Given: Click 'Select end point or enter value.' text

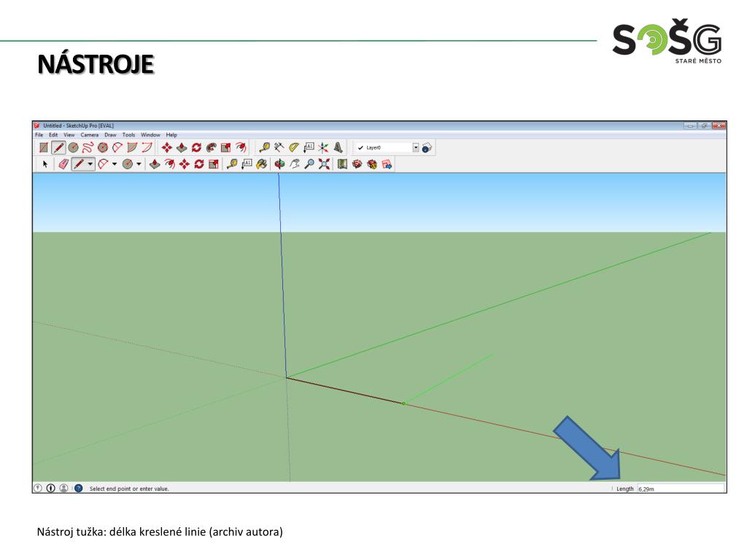Looking at the screenshot, I should (x=129, y=489).
